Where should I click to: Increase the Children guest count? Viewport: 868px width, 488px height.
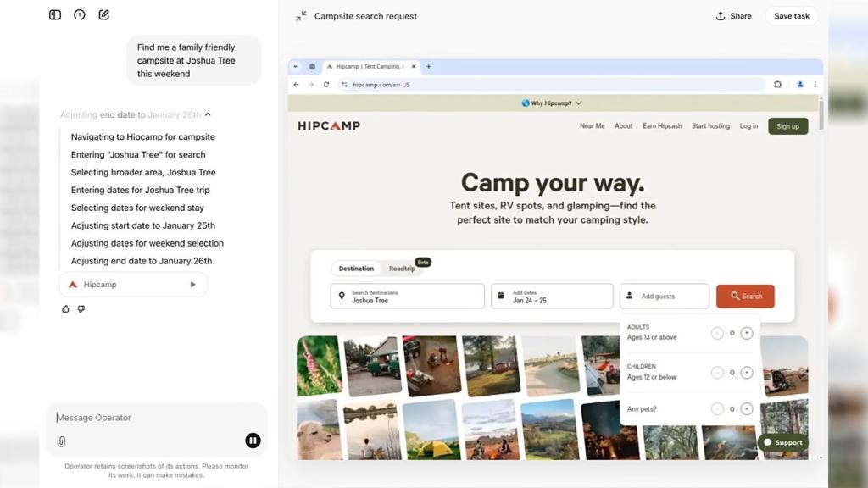(x=747, y=373)
